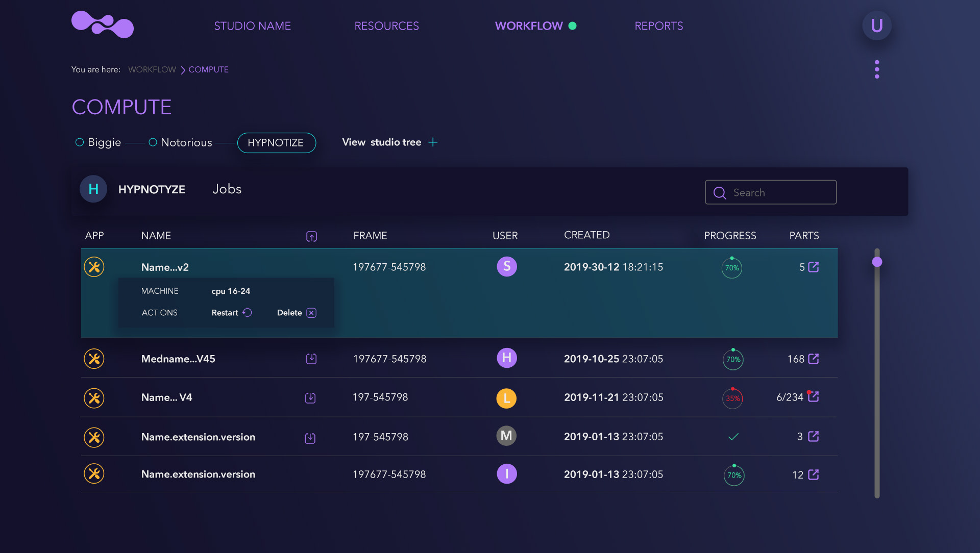Select the HYPNOTIZE pill in studio path

tap(276, 143)
